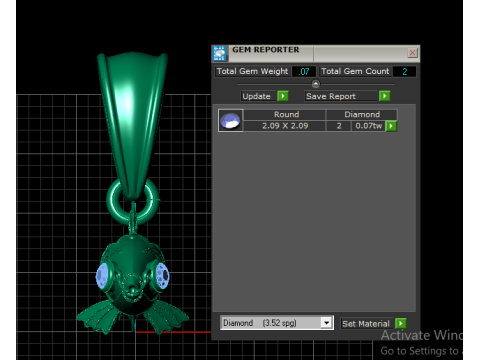Viewport: 480px width, 360px height.
Task: Close the Gem Reporter panel
Action: pos(412,53)
